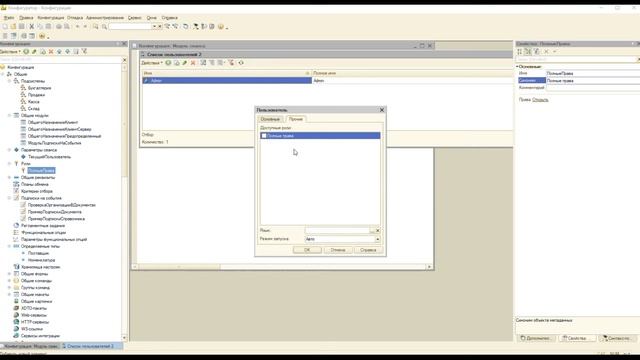Click red Delete icon in configuration tree toolbar
Viewport: 640px width, 360px height.
coord(51,51)
